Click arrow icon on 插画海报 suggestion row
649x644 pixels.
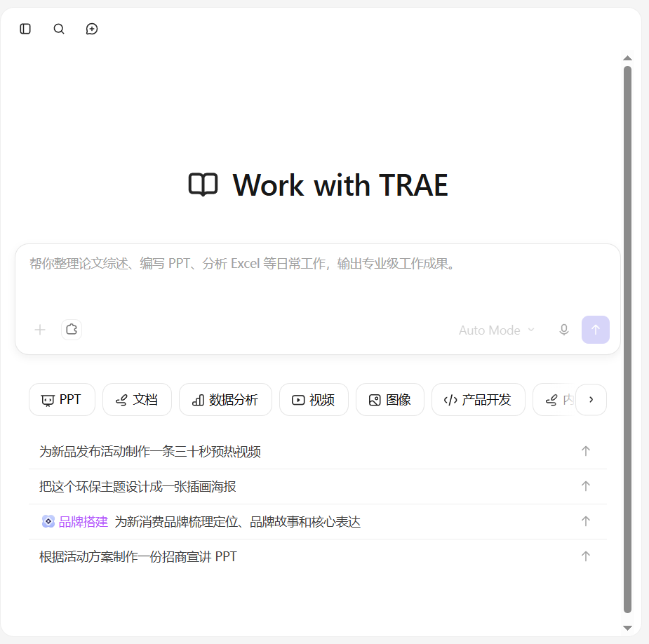coord(586,486)
